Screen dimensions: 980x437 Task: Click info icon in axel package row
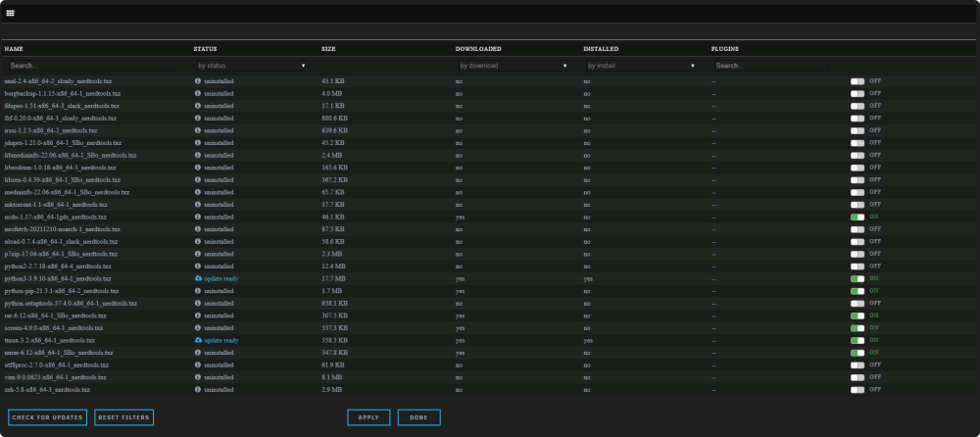coord(198,81)
